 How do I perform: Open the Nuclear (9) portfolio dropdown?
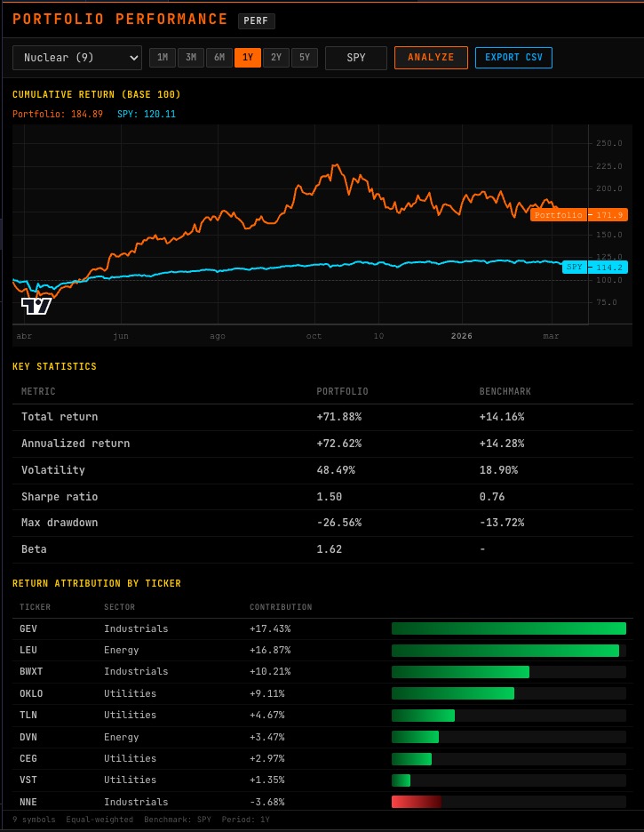point(77,58)
